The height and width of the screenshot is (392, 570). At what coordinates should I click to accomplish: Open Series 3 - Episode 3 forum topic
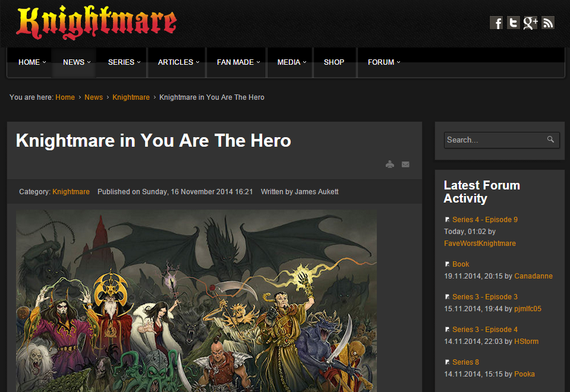click(485, 297)
